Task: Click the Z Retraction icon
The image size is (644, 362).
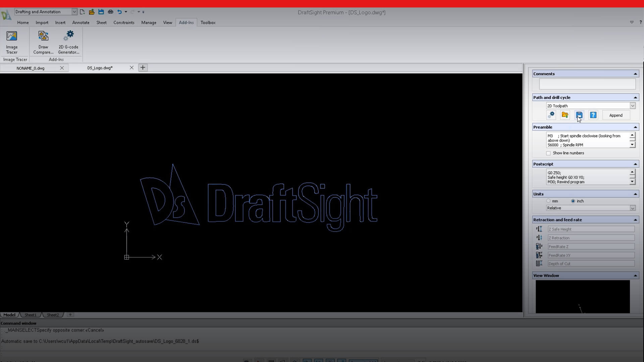Action: (x=539, y=238)
